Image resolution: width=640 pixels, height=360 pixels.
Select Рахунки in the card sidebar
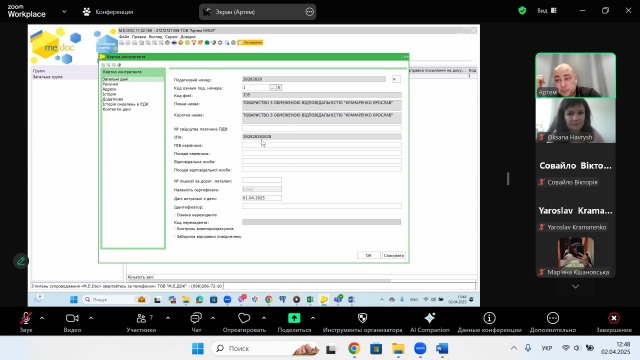pos(110,84)
